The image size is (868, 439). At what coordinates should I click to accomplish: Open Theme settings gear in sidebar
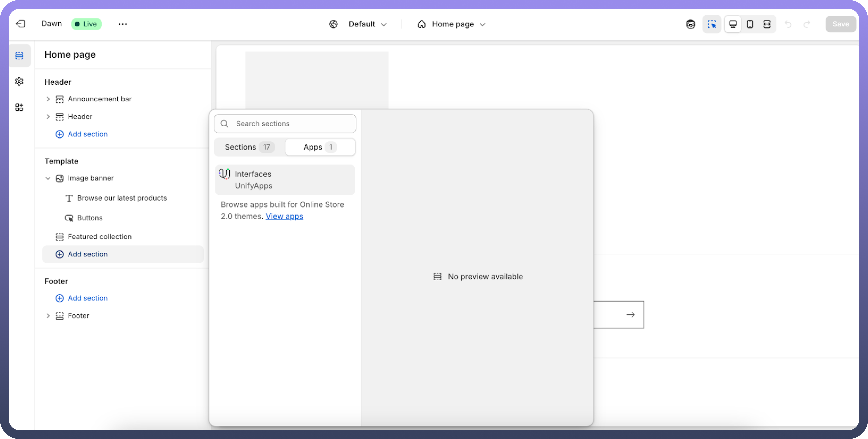tap(19, 81)
